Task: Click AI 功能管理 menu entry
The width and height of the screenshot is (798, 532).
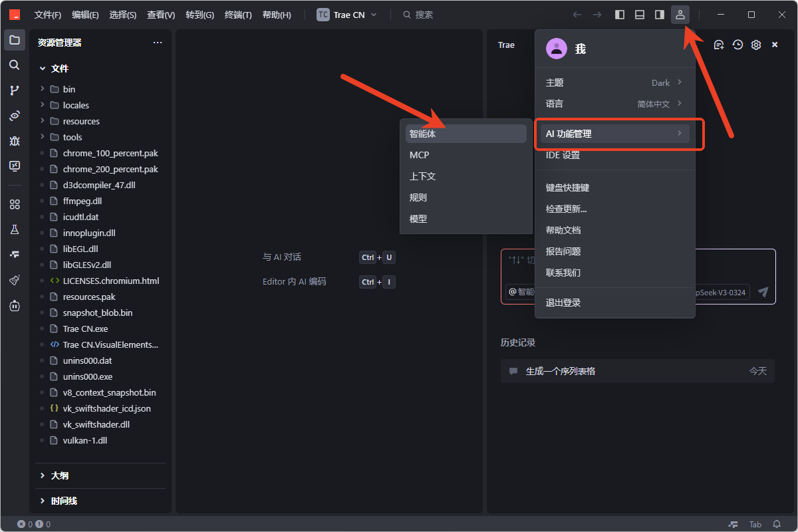Action: click(x=614, y=134)
